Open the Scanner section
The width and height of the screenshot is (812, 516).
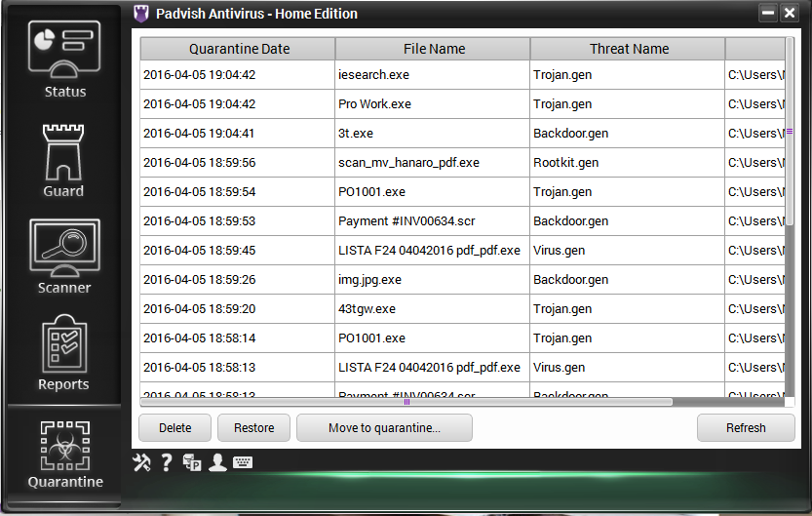tap(64, 257)
